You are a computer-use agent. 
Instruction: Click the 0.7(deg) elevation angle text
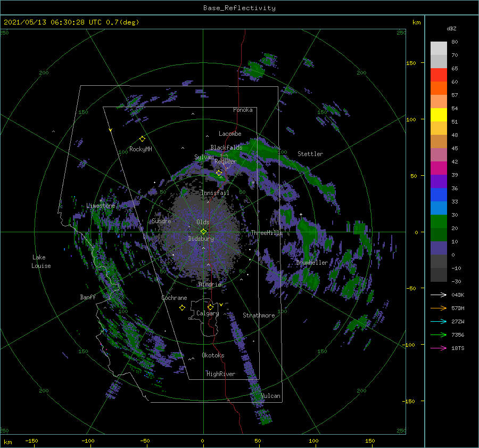122,22
